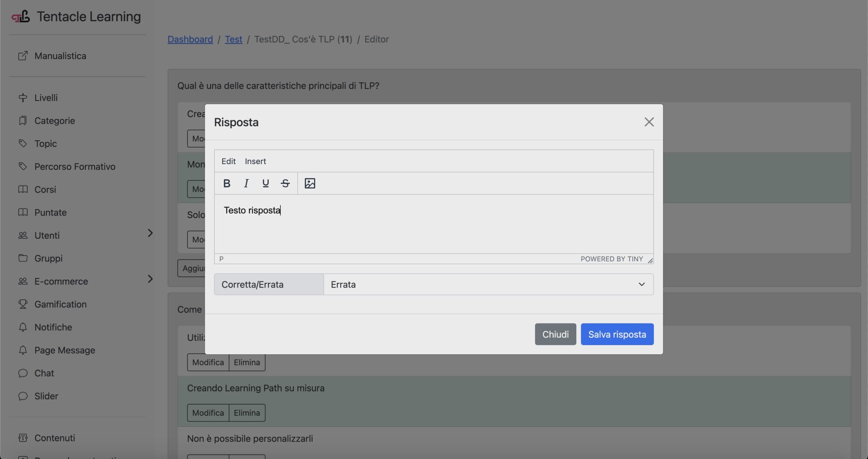Screen dimensions: 868x459
Task: Click the Chiudi button
Action: pos(555,334)
